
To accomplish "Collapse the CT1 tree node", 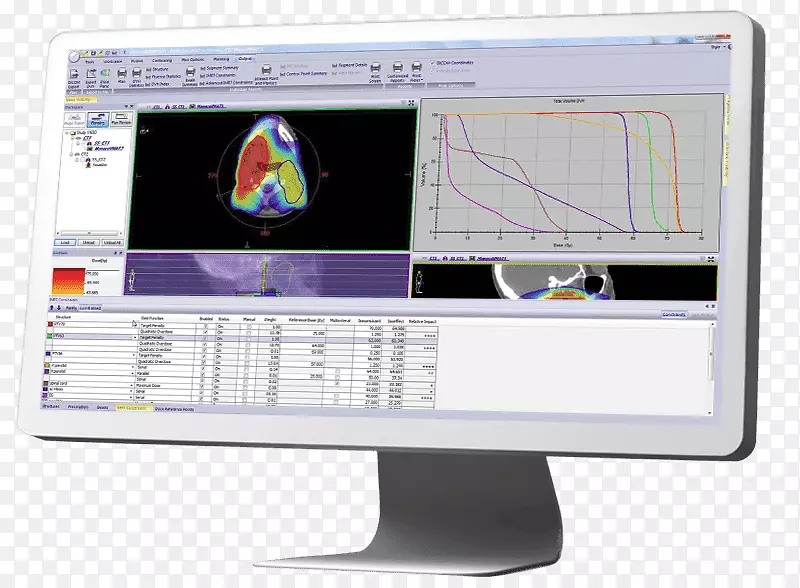I will coord(72,138).
